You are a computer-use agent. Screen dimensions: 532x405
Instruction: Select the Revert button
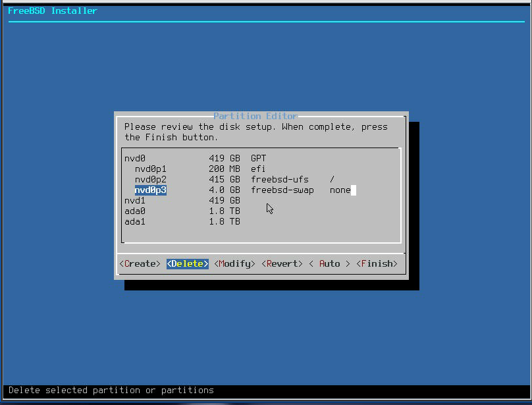(282, 264)
